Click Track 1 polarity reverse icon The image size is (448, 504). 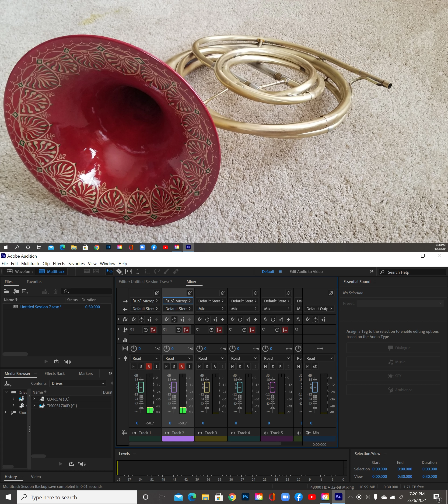(x=157, y=293)
